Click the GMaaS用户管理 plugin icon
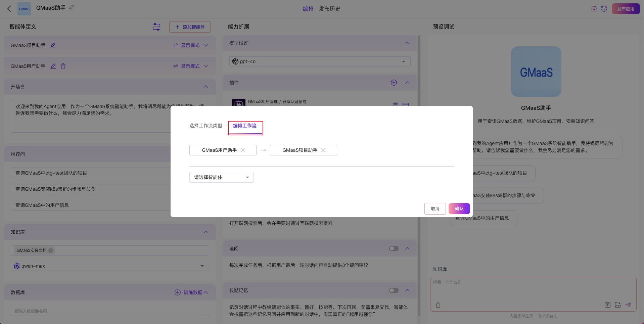The width and height of the screenshot is (644, 324). click(239, 102)
